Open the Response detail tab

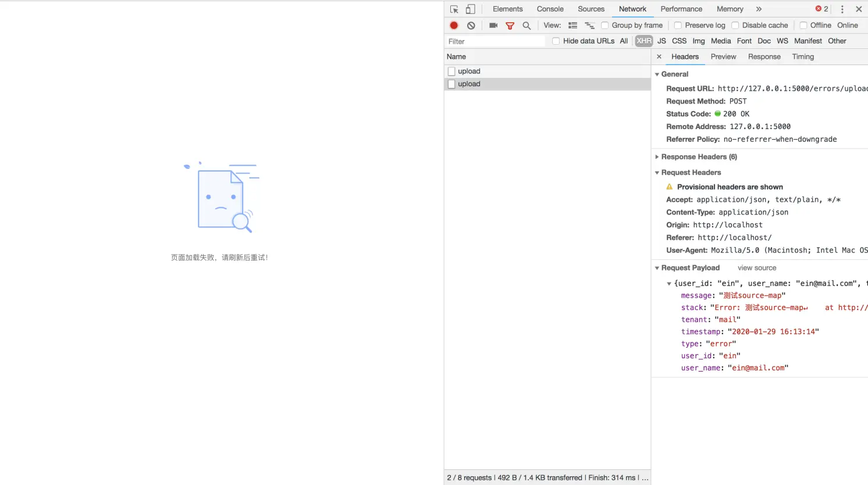[x=764, y=57]
